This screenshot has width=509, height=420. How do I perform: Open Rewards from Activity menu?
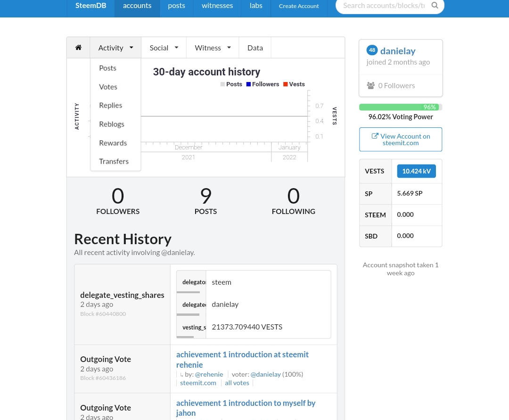pyautogui.click(x=115, y=143)
